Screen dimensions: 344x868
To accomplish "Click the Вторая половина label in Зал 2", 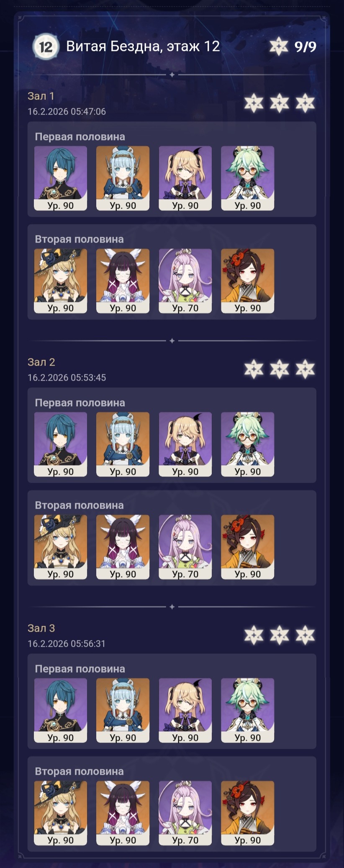I will (x=80, y=505).
